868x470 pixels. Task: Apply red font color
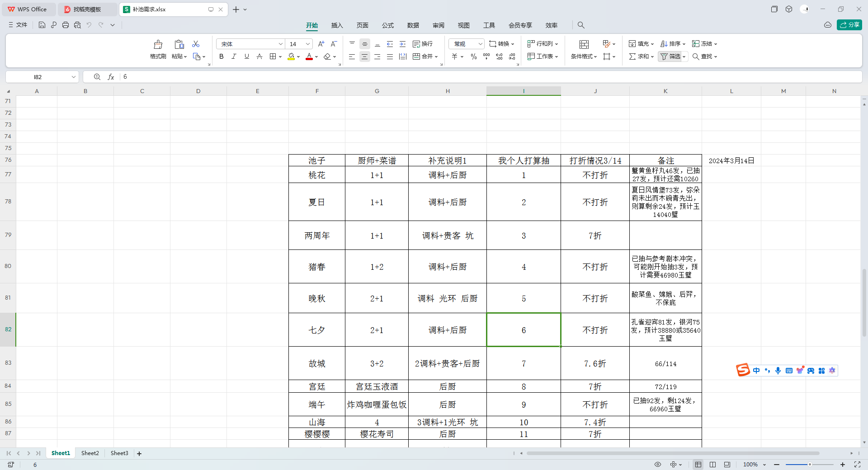pos(309,56)
